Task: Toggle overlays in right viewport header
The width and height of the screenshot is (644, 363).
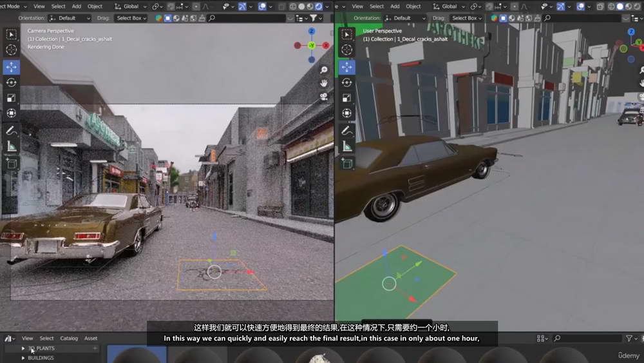Action: [x=580, y=6]
